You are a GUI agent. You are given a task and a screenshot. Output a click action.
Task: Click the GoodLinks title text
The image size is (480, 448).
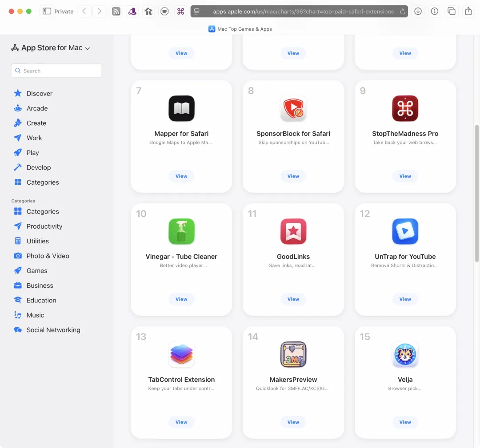[293, 257]
